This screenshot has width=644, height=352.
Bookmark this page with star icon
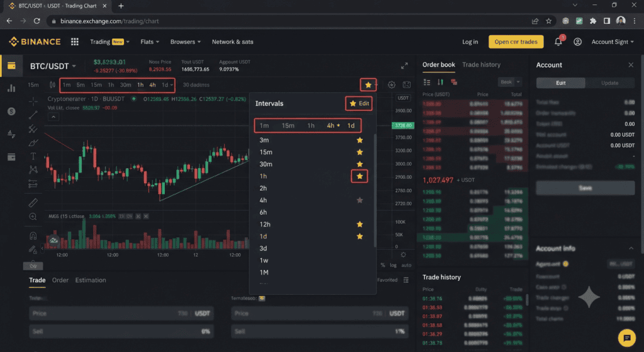pos(548,21)
